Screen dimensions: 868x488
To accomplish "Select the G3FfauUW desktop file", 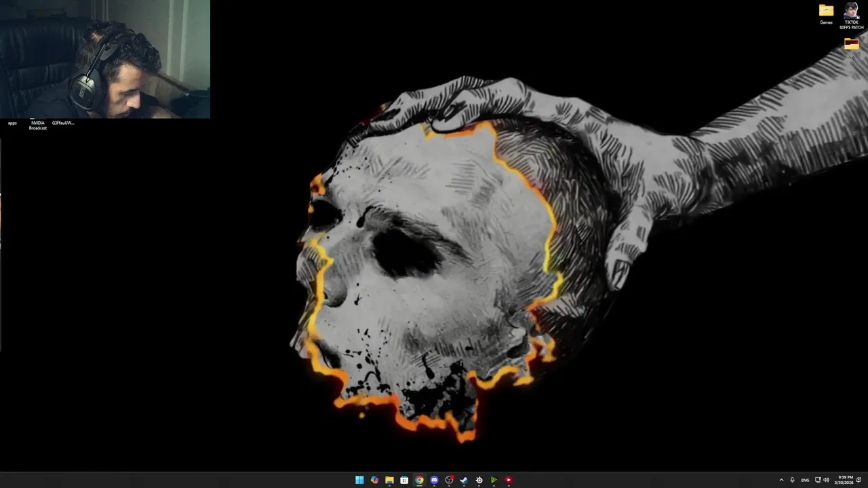I will pyautogui.click(x=63, y=123).
